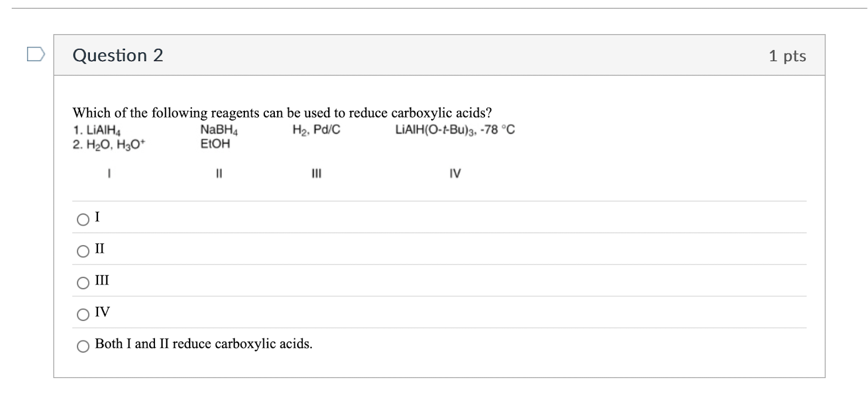The image size is (868, 395).
Task: Click the answer label text 'II'
Action: (x=98, y=249)
